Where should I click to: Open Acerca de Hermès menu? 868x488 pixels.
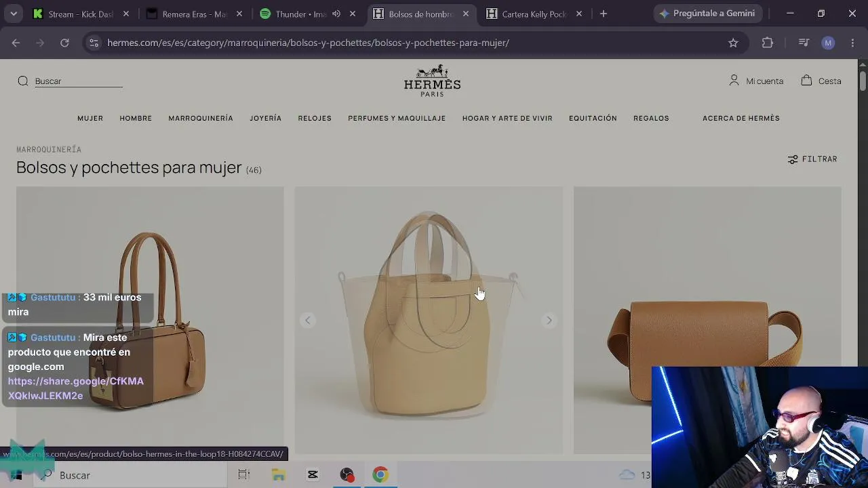741,118
